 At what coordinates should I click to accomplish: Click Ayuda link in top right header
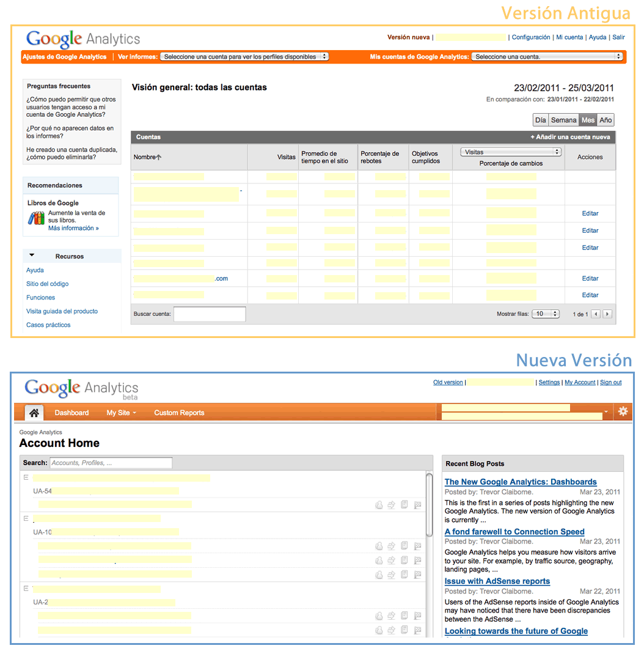pos(598,37)
